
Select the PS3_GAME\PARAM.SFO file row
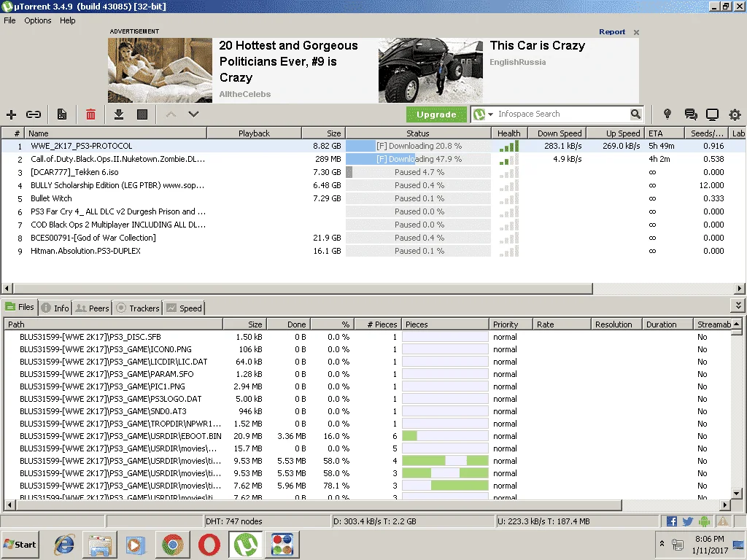point(367,374)
